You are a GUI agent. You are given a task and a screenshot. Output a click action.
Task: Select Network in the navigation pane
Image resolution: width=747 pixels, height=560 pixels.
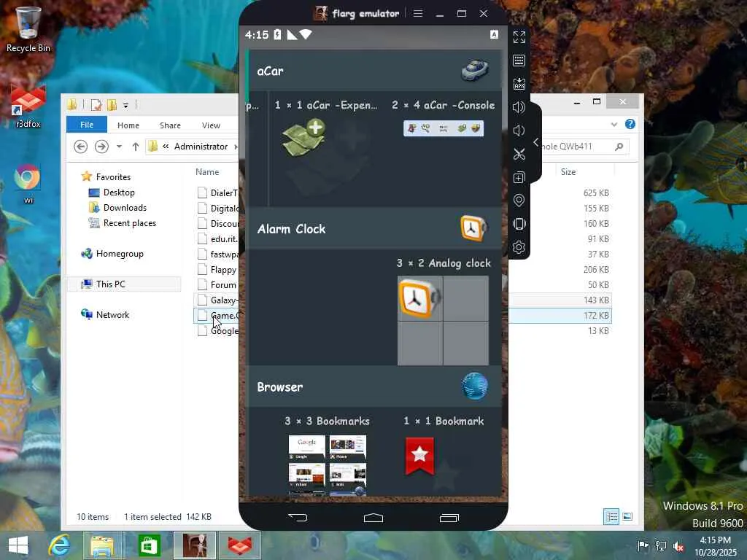pyautogui.click(x=112, y=315)
